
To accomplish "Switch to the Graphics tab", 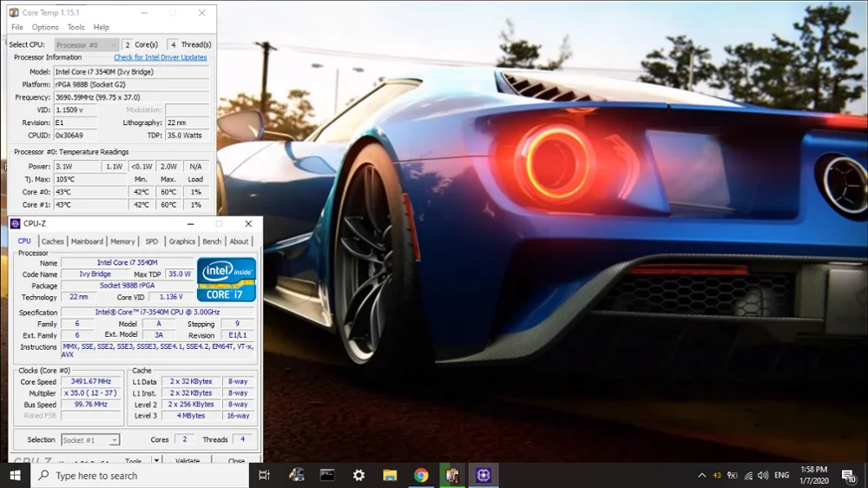I will (182, 241).
